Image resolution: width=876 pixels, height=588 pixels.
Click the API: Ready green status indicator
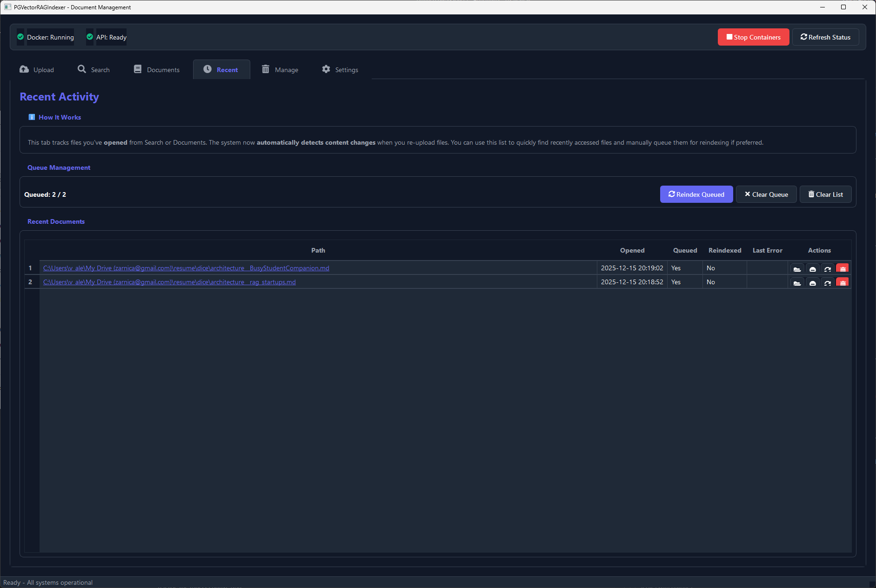coord(89,37)
